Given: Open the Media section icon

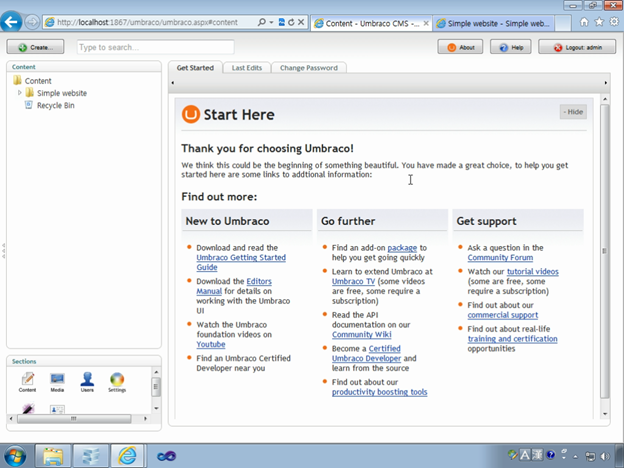Looking at the screenshot, I should pos(57,382).
